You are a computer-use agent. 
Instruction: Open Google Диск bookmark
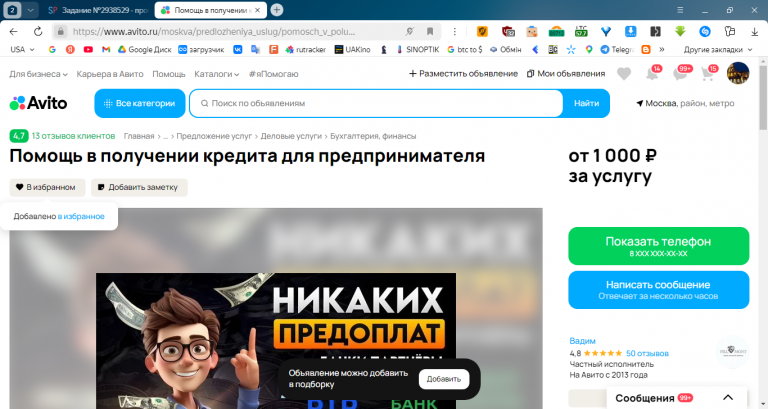coord(144,49)
